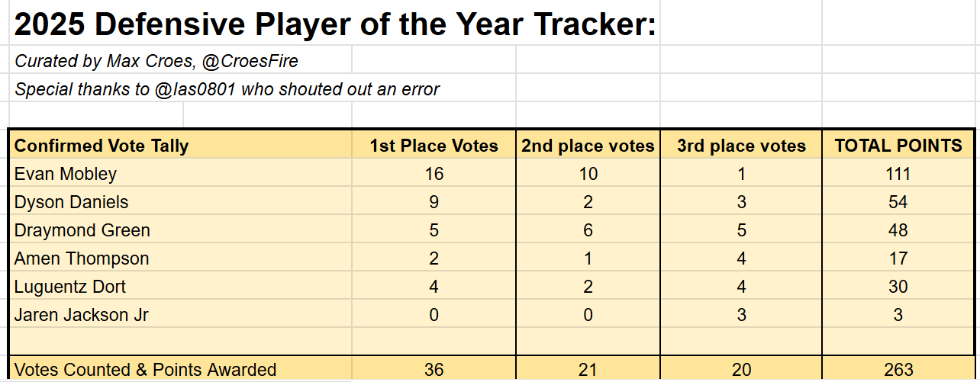Click the 2nd place votes column header
The width and height of the screenshot is (980, 382).
coord(588,146)
